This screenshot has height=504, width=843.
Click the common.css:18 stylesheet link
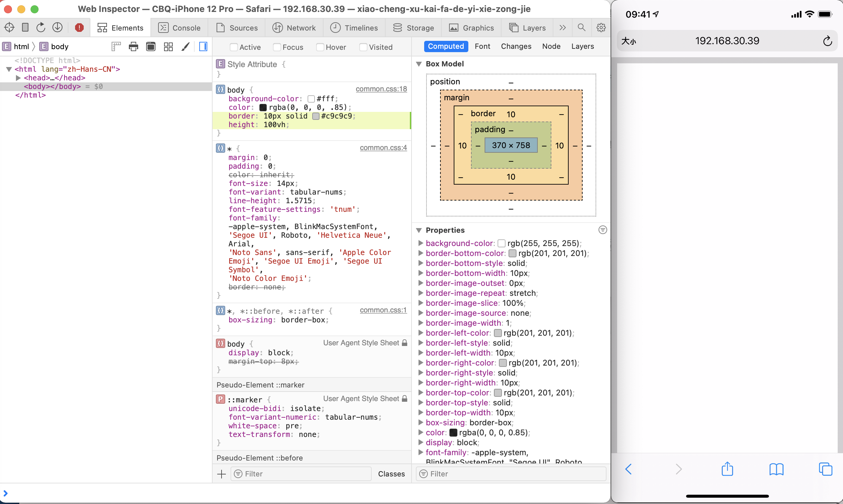point(381,89)
